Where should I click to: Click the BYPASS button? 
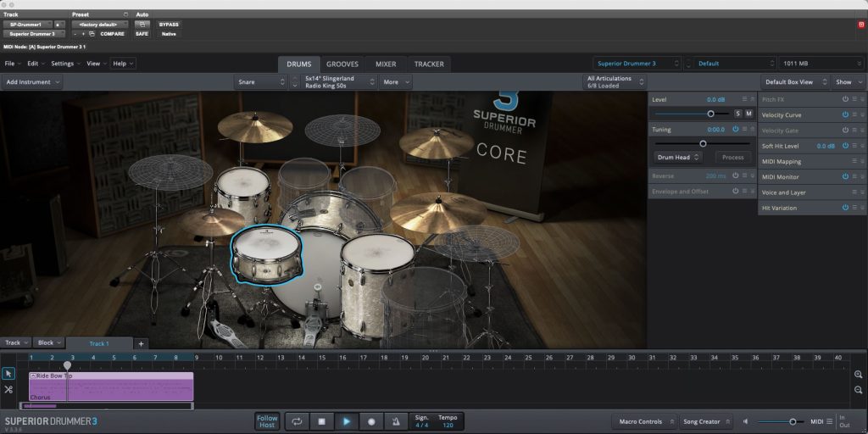pos(169,25)
